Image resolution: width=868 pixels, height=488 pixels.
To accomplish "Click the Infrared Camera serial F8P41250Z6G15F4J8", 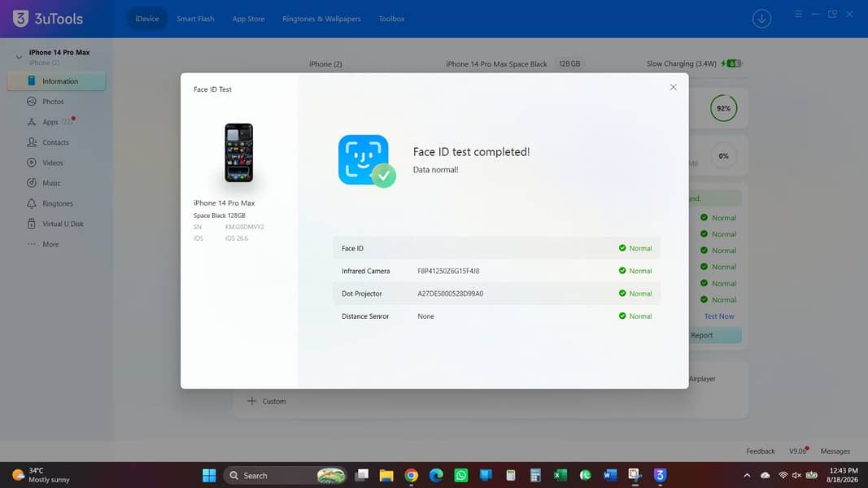I will pyautogui.click(x=448, y=271).
